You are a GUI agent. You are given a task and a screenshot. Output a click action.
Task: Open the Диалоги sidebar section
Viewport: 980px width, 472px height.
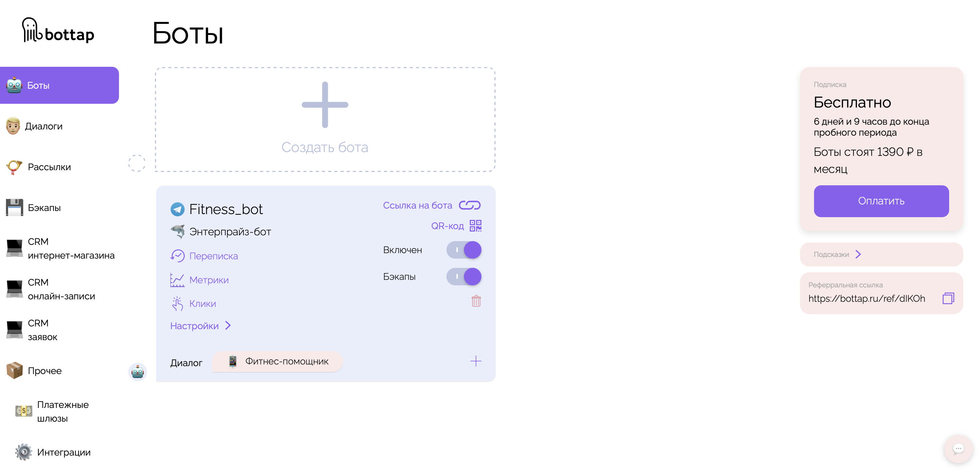pyautogui.click(x=43, y=126)
